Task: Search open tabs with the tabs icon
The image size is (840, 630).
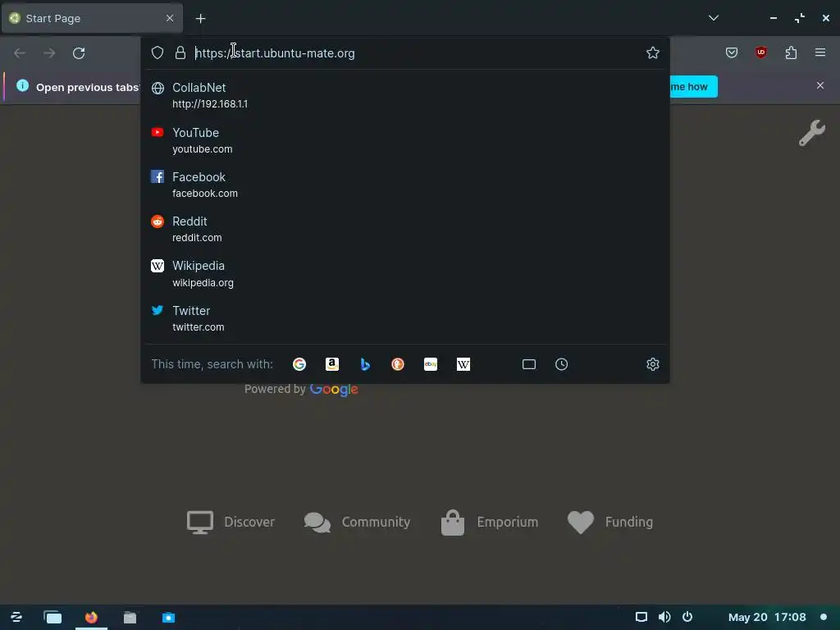Action: click(529, 364)
